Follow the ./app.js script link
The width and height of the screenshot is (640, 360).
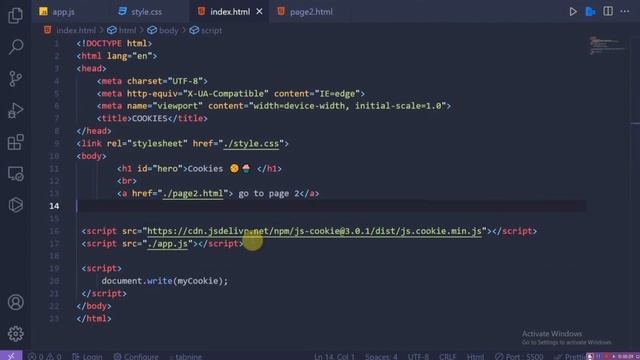click(x=167, y=244)
